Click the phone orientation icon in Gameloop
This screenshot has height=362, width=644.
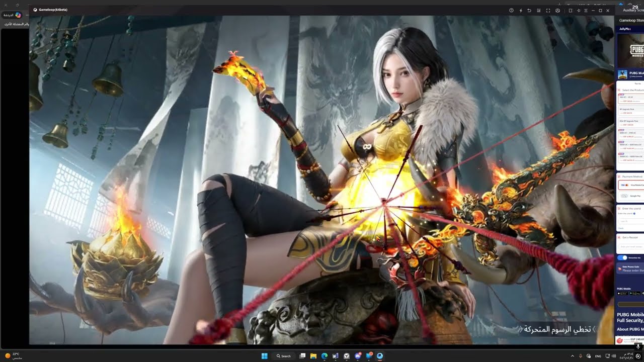(571, 10)
